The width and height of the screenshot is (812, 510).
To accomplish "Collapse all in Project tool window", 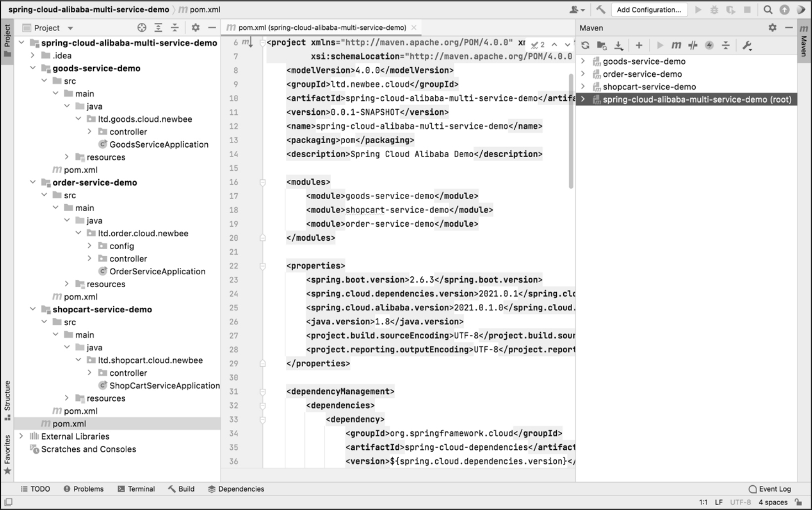I will coord(175,28).
